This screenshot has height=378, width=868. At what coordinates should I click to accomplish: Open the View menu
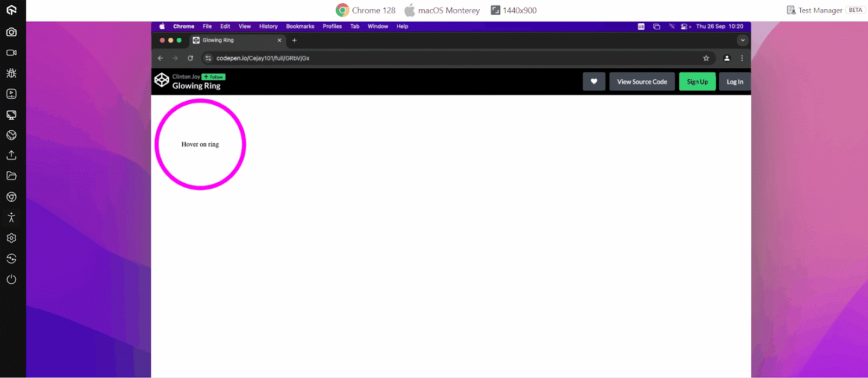click(x=245, y=26)
